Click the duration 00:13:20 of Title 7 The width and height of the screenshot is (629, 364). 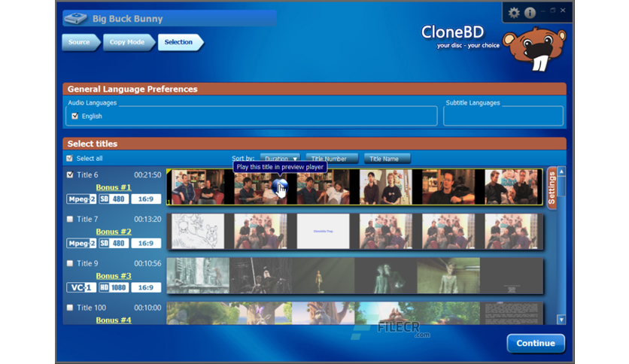point(147,219)
